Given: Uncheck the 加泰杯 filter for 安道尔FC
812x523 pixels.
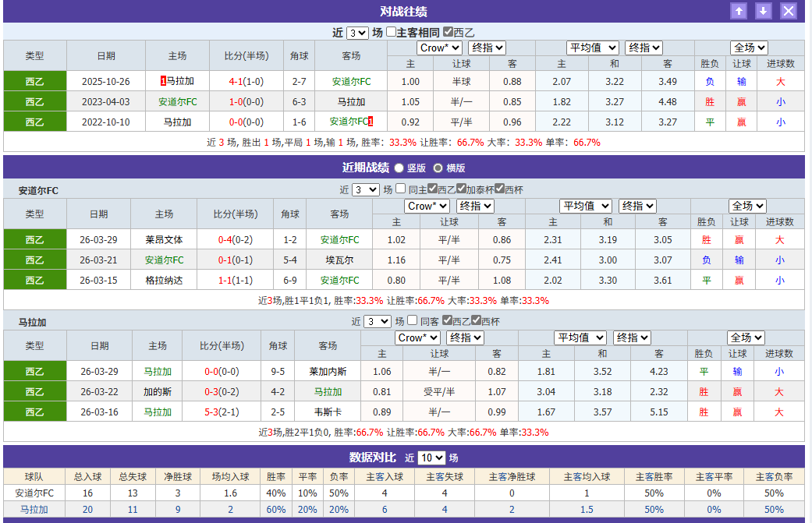Looking at the screenshot, I should pos(460,189).
